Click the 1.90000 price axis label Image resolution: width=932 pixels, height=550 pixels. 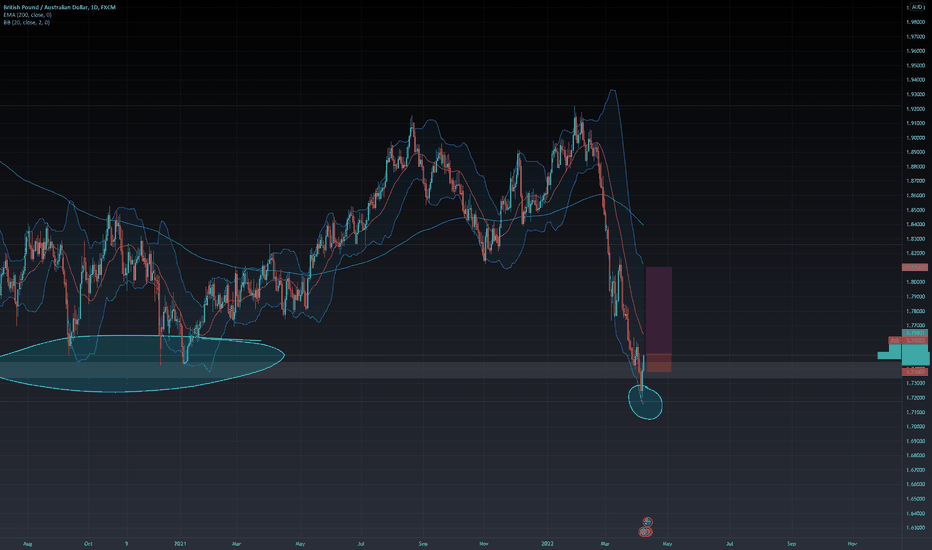pyautogui.click(x=915, y=137)
